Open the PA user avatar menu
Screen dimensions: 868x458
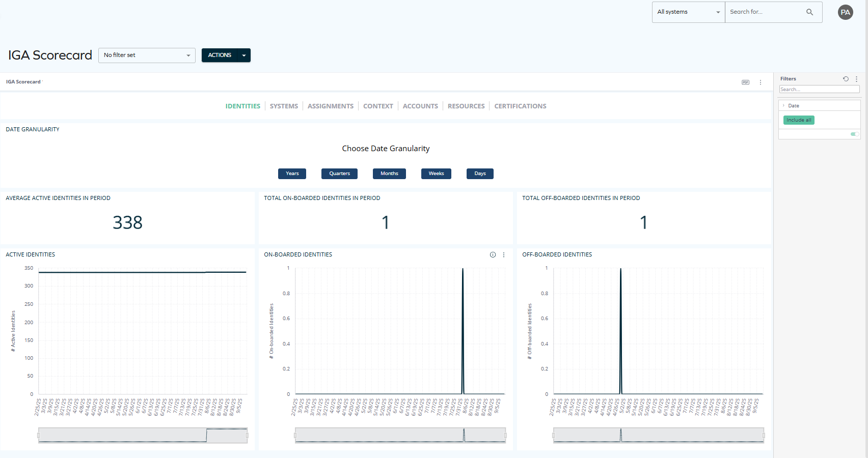(845, 12)
